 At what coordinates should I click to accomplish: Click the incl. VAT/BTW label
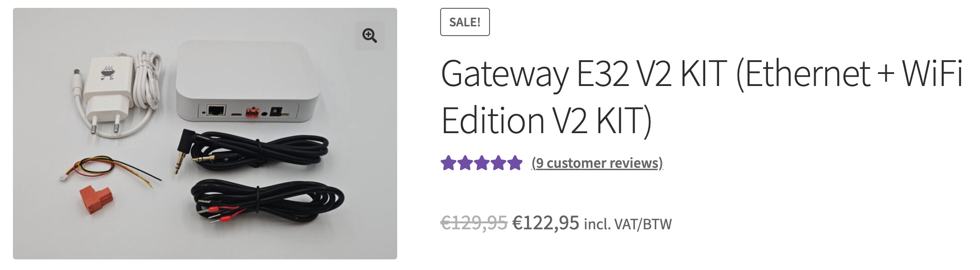tap(628, 224)
